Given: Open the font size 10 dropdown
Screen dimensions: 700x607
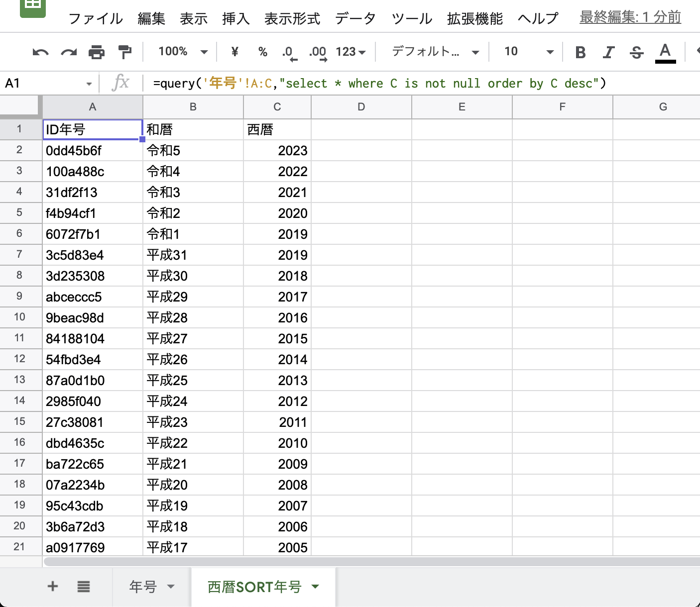Looking at the screenshot, I should (x=528, y=52).
